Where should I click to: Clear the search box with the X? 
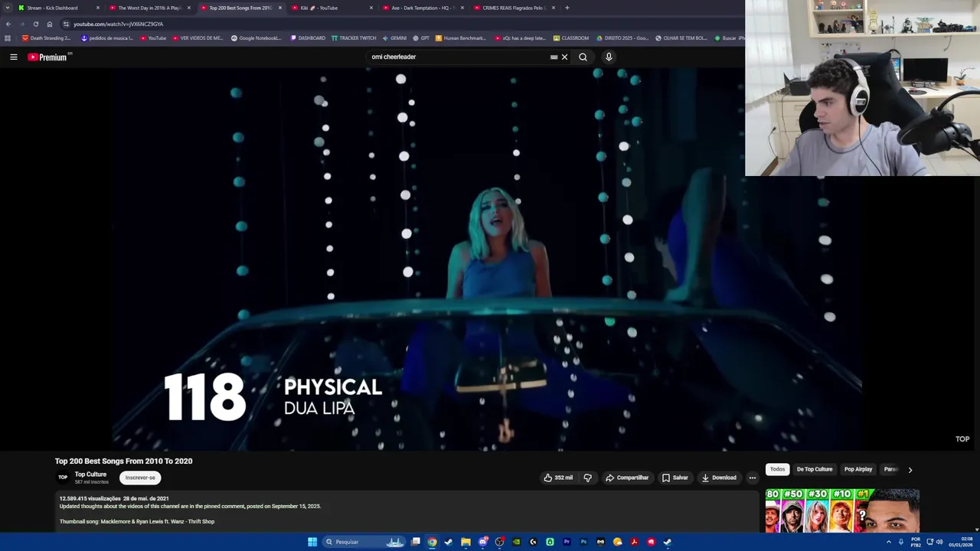564,57
